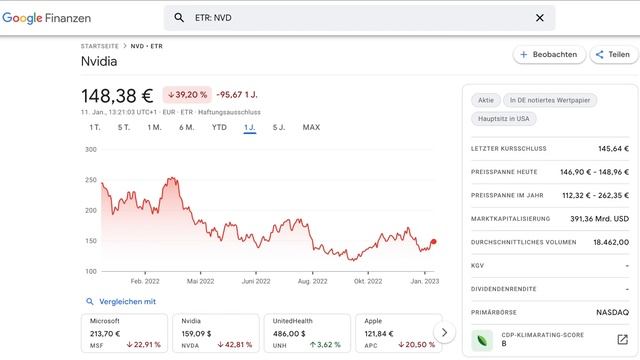Click the green leaf climate icon
Screen dimensions: 640x360
point(482,340)
